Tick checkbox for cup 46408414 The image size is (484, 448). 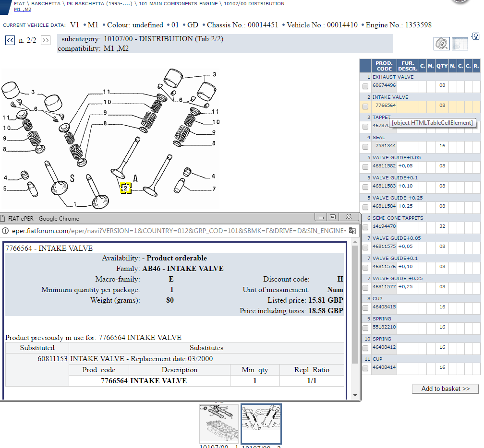pyautogui.click(x=365, y=368)
